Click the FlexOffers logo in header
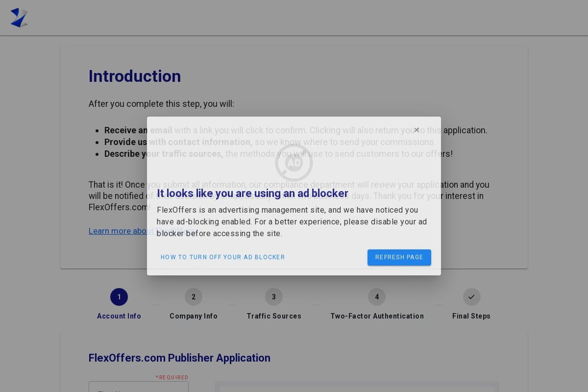The width and height of the screenshot is (588, 392). [19, 18]
